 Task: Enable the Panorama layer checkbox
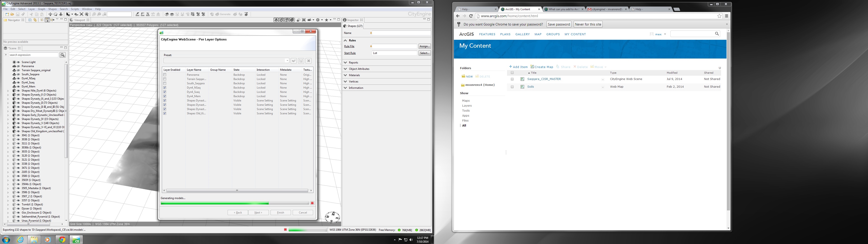point(165,75)
